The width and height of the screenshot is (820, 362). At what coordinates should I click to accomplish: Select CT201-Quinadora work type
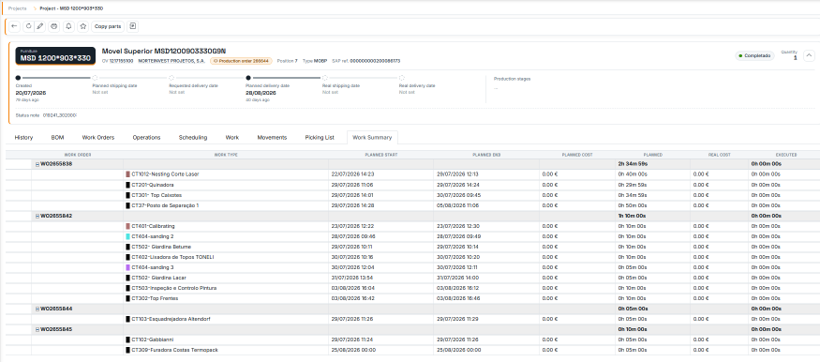(x=153, y=185)
